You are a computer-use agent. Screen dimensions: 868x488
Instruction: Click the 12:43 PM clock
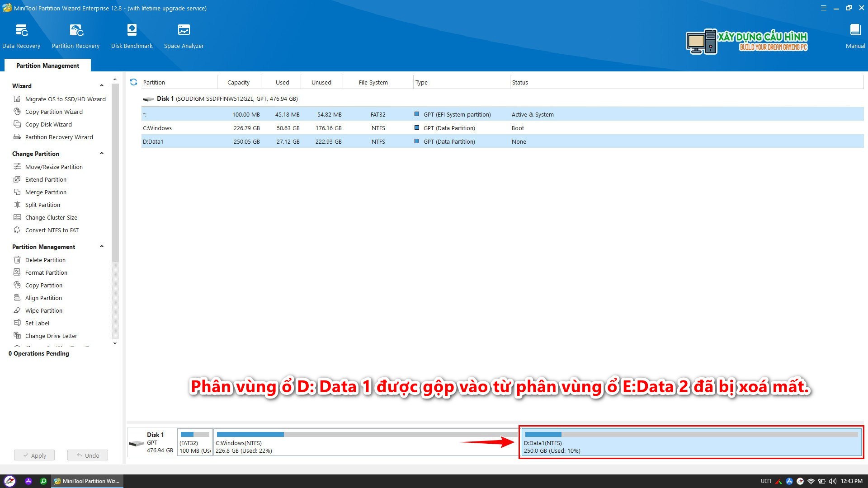point(852,481)
